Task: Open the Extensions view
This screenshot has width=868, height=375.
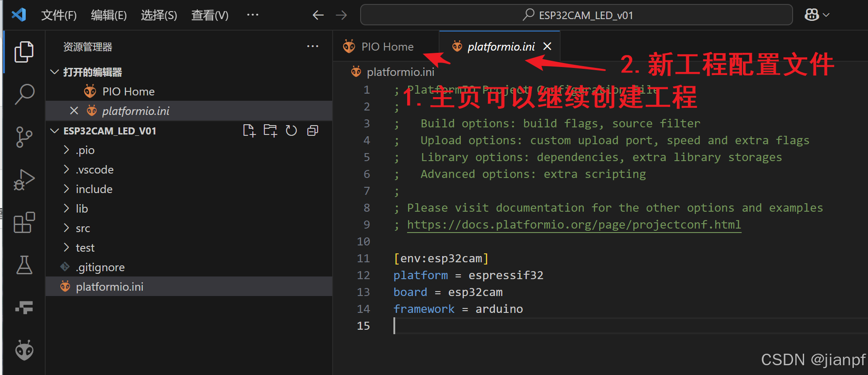Action: click(x=24, y=222)
